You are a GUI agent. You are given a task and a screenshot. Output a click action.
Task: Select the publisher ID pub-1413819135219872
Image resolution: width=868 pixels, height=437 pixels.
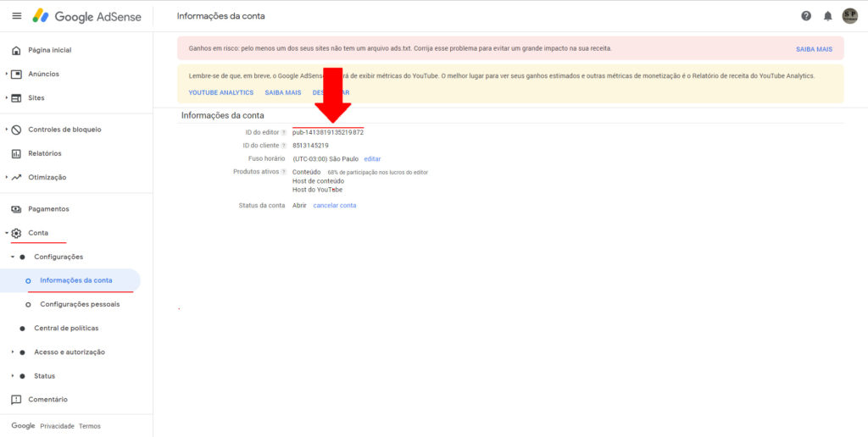[x=328, y=133]
